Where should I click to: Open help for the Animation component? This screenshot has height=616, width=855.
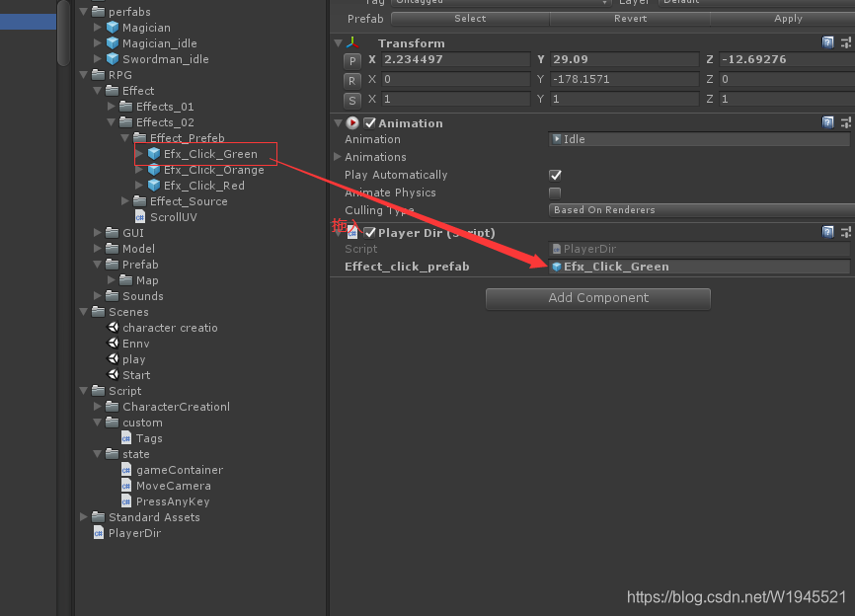827,122
